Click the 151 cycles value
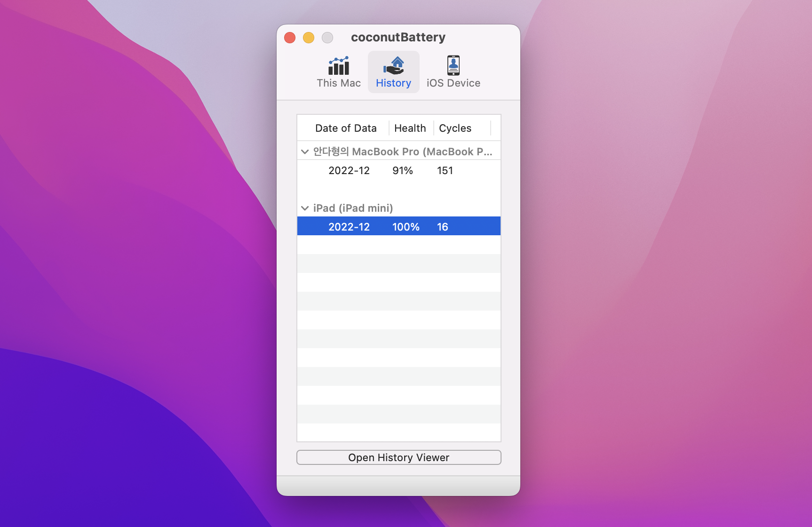Image resolution: width=812 pixels, height=527 pixels. coord(445,170)
